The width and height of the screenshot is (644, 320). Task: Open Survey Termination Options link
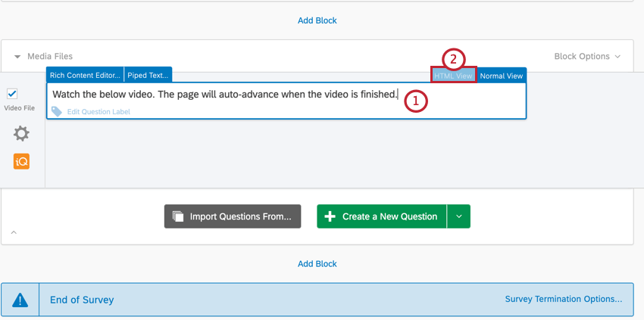click(564, 299)
